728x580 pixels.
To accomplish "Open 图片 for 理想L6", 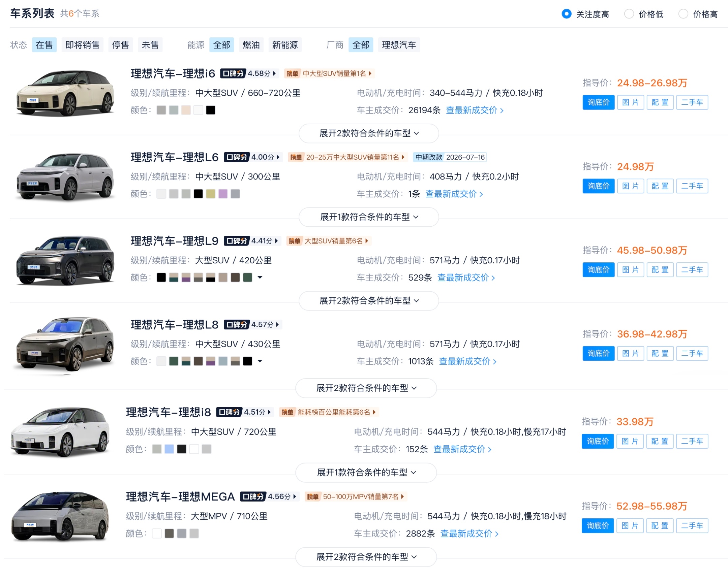I will 631,186.
